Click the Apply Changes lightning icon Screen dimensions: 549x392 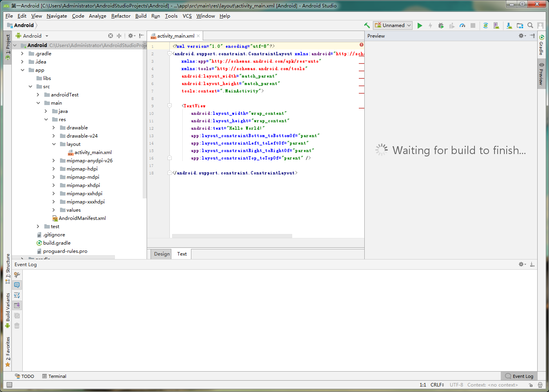point(430,25)
